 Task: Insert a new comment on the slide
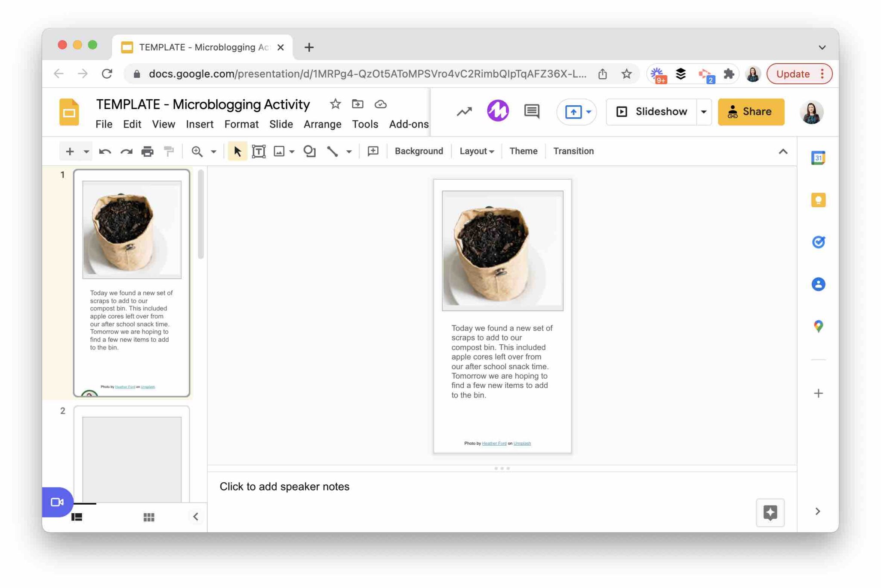[373, 151]
